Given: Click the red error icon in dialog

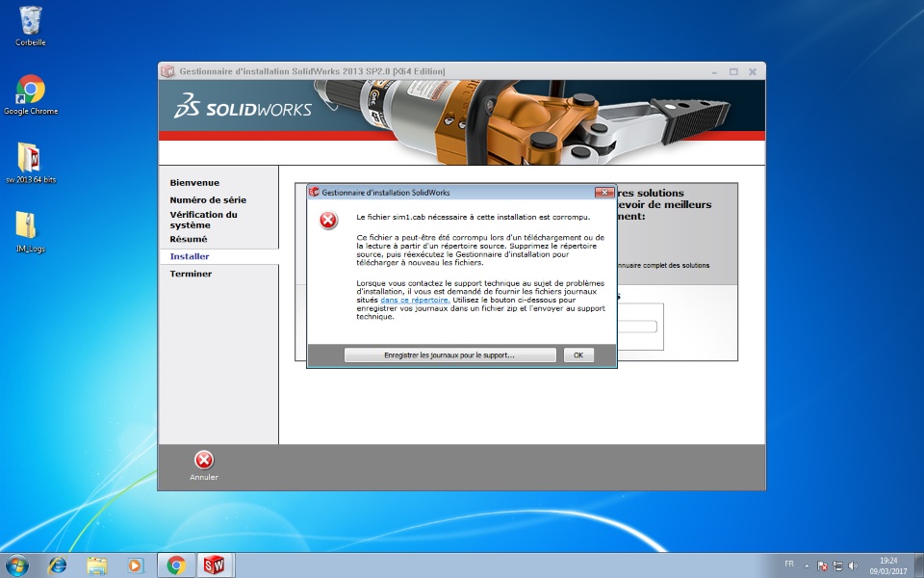Looking at the screenshot, I should [328, 221].
